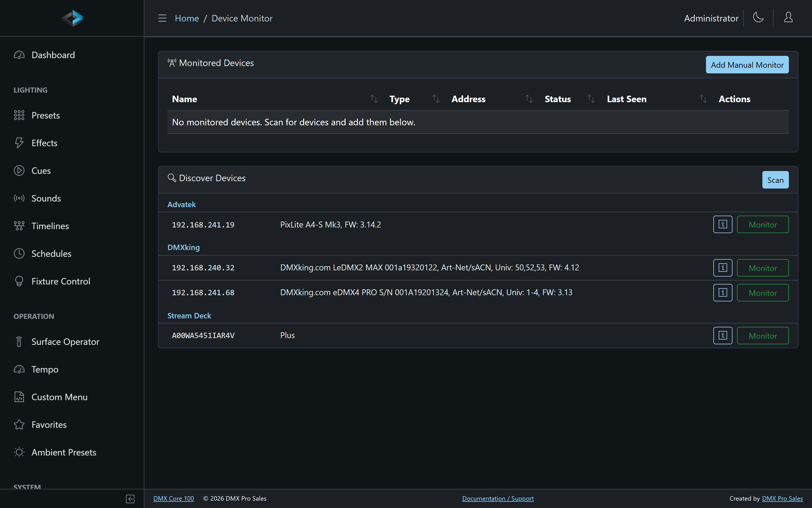Click the Timelines icon
The image size is (812, 508).
(19, 226)
